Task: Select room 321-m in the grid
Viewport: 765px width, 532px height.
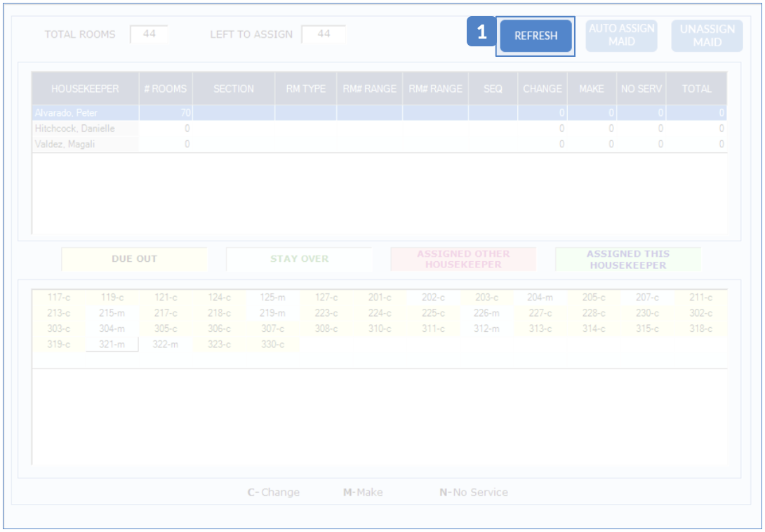Action: tap(112, 345)
